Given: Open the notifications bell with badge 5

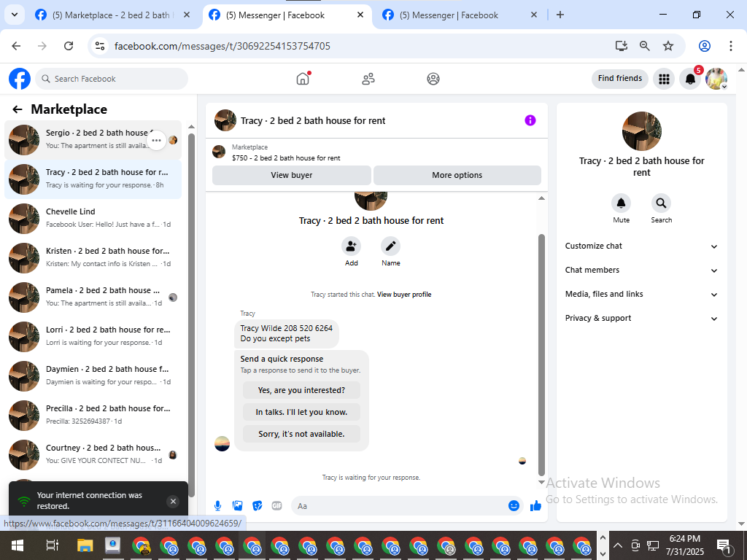Looking at the screenshot, I should 690,79.
